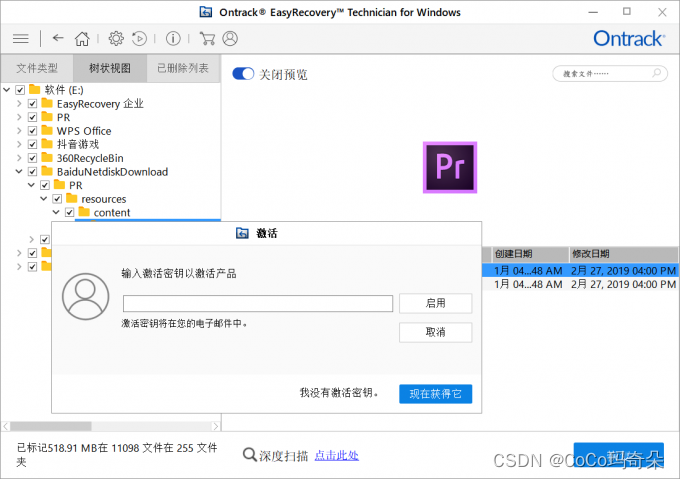This screenshot has height=479, width=680.
Task: Uncheck the 360RecycleBin checkbox
Action: click(x=33, y=158)
